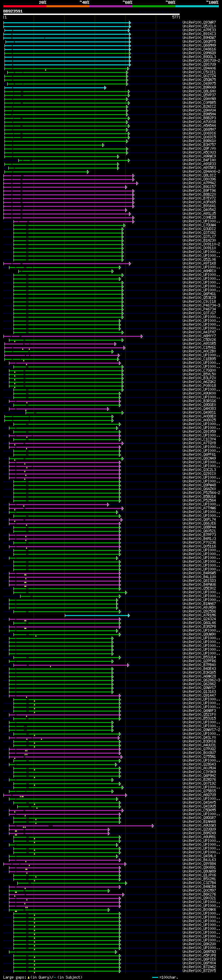The image size is (222, 980).
Task: Click the UniRef100_Q91447 hit label
Action: pyautogui.click(x=199, y=695)
